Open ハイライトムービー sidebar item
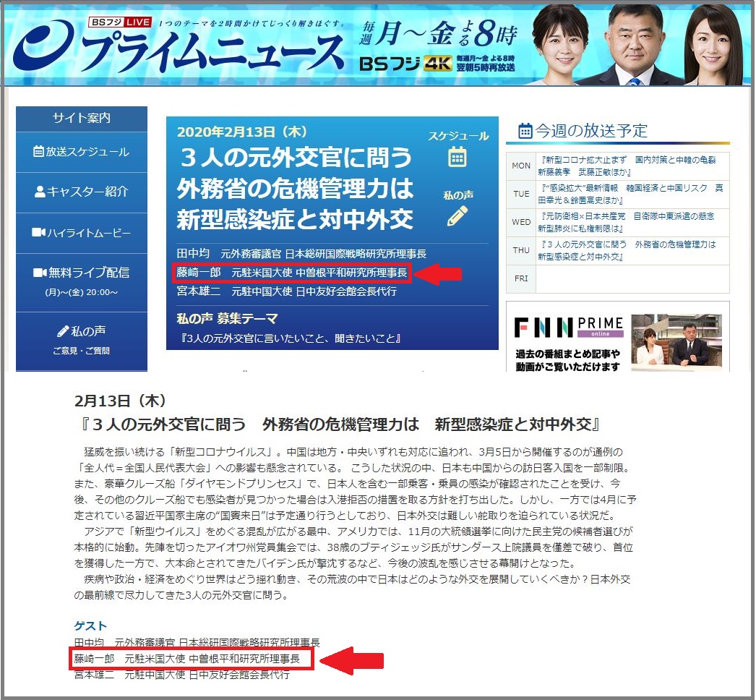This screenshot has width=756, height=700. [x=82, y=233]
